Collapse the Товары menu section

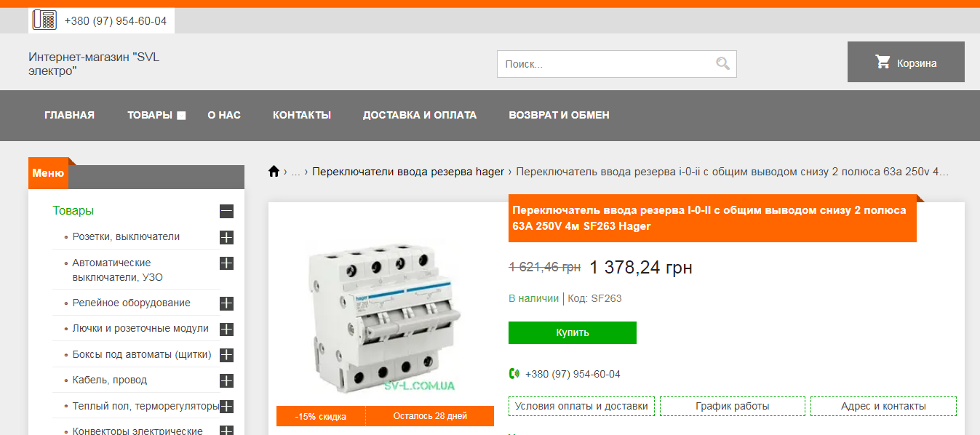pyautogui.click(x=226, y=212)
